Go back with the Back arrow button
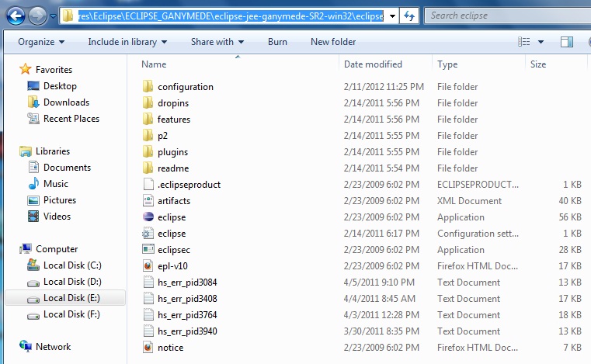This screenshot has height=364, width=591. coord(16,16)
